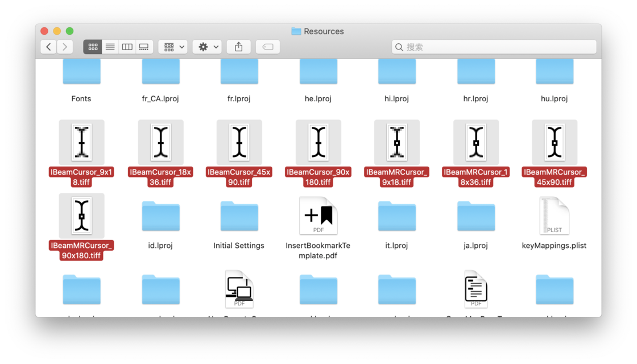Image resolution: width=637 pixels, height=364 pixels.
Task: Select the keyMappings.plist file icon
Action: pyautogui.click(x=555, y=216)
